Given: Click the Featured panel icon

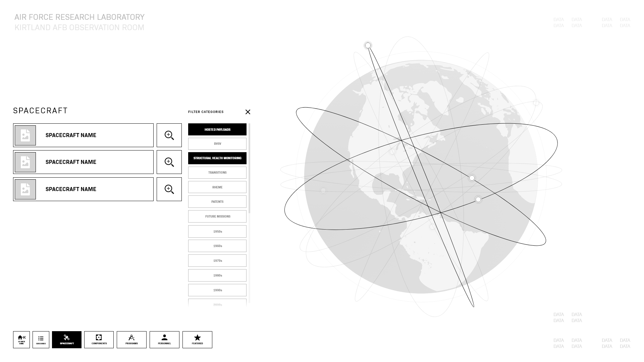Looking at the screenshot, I should 197,340.
